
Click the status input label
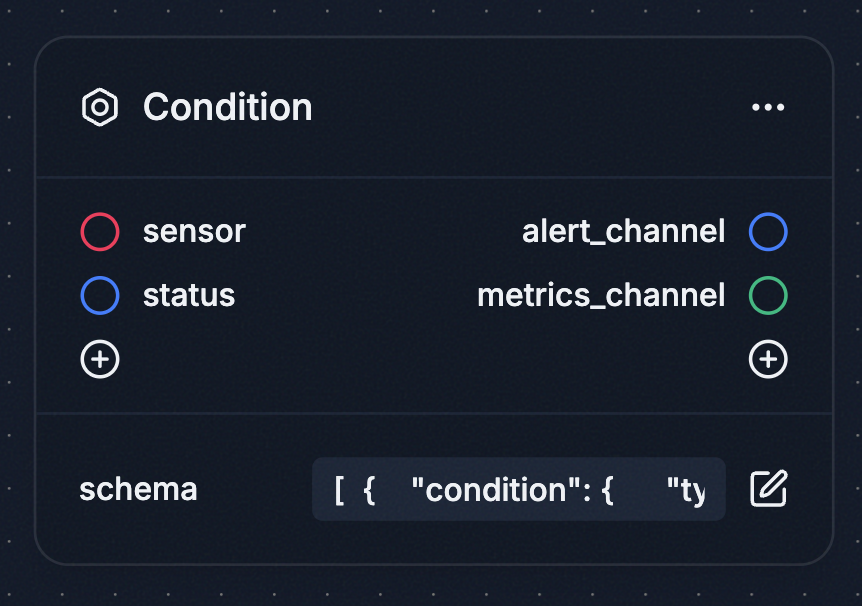coord(189,295)
